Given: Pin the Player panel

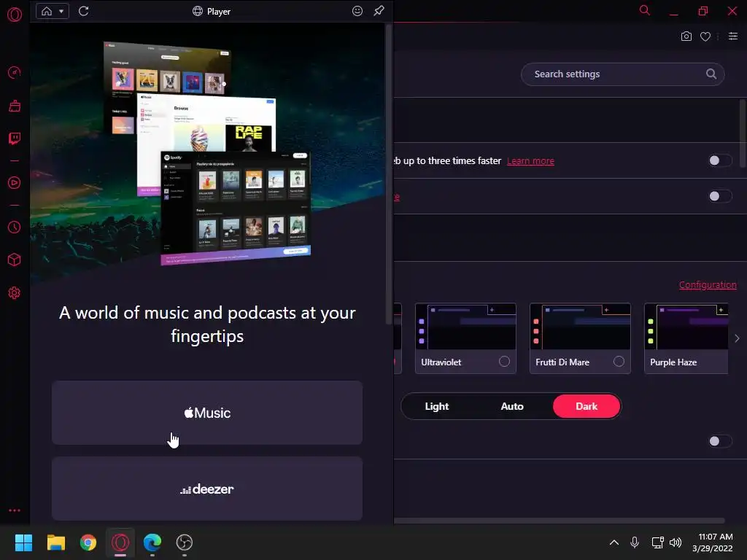Looking at the screenshot, I should pos(379,10).
